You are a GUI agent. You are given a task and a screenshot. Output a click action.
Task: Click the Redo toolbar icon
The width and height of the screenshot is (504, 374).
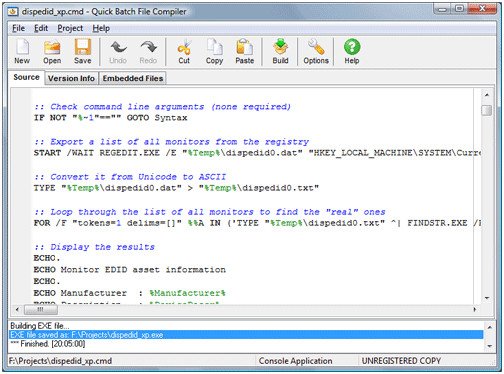148,52
